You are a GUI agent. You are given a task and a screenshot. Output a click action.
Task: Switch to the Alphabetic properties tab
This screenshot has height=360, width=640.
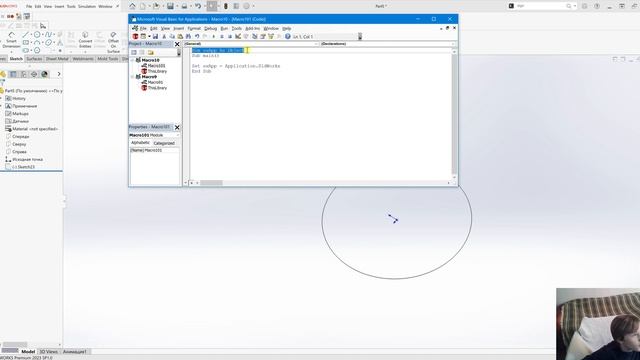pyautogui.click(x=140, y=143)
